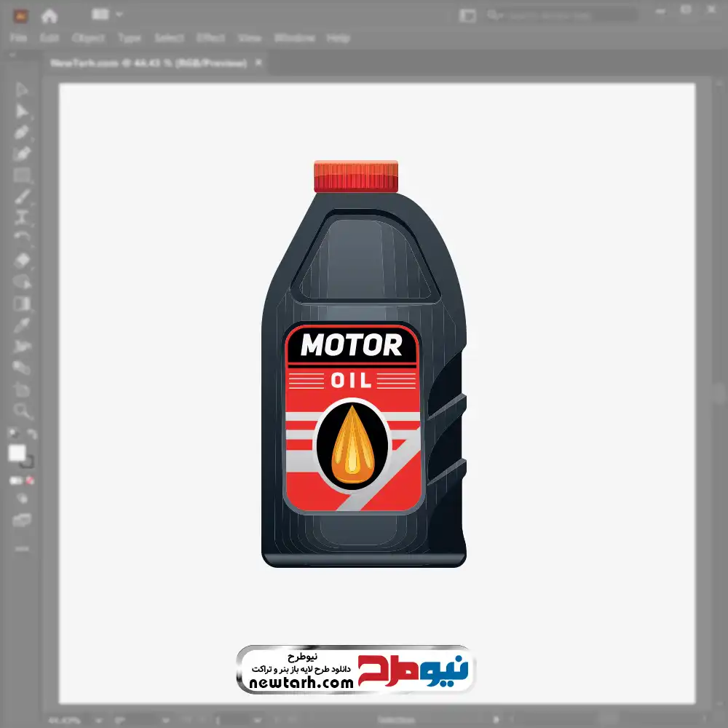
Task: Open the Effect menu
Action: point(210,38)
